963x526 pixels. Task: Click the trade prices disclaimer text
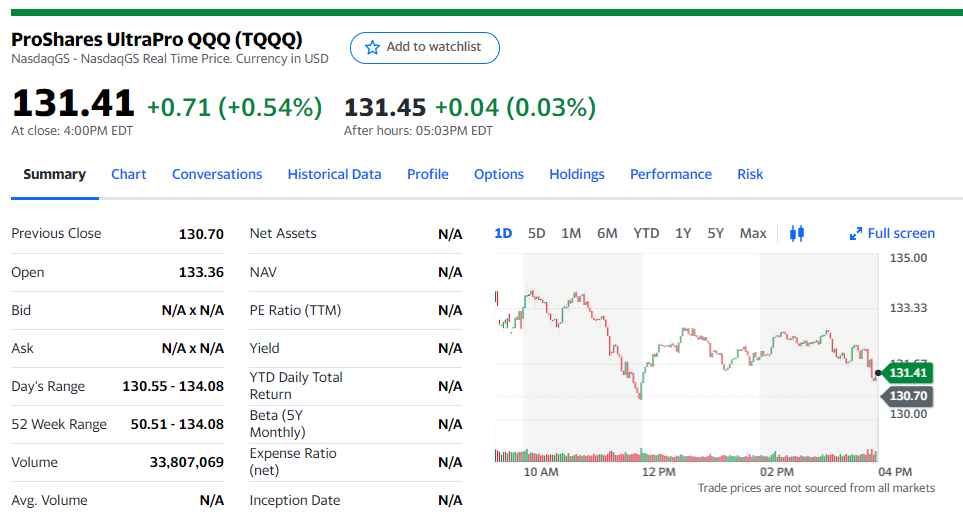click(x=816, y=488)
